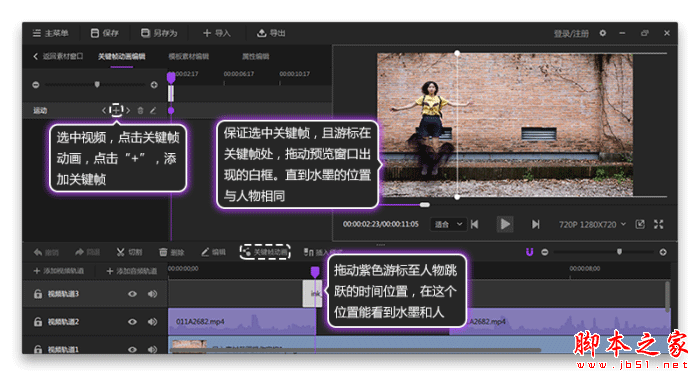
Task: Edit keyframe with pencil icon in 运动 row
Action: pos(153,110)
